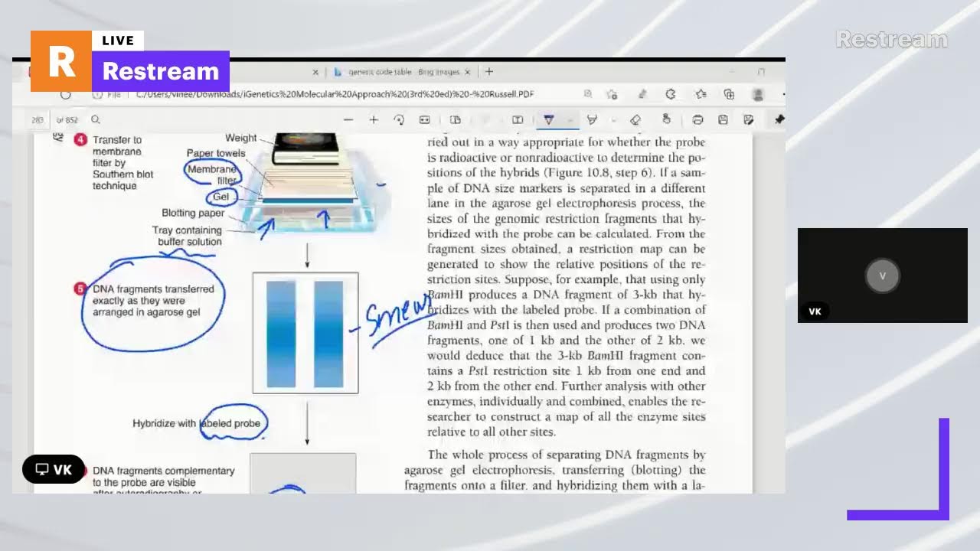Click the 'of 852' page count text

click(67, 120)
